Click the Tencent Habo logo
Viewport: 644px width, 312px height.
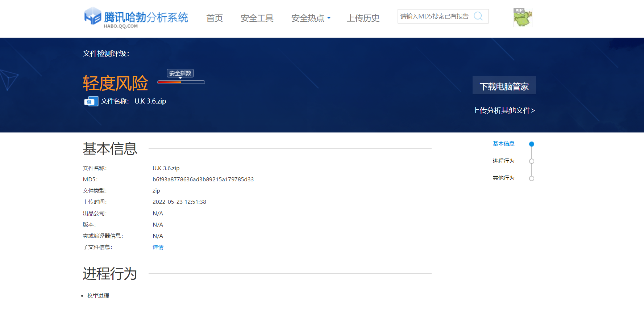coord(136,18)
